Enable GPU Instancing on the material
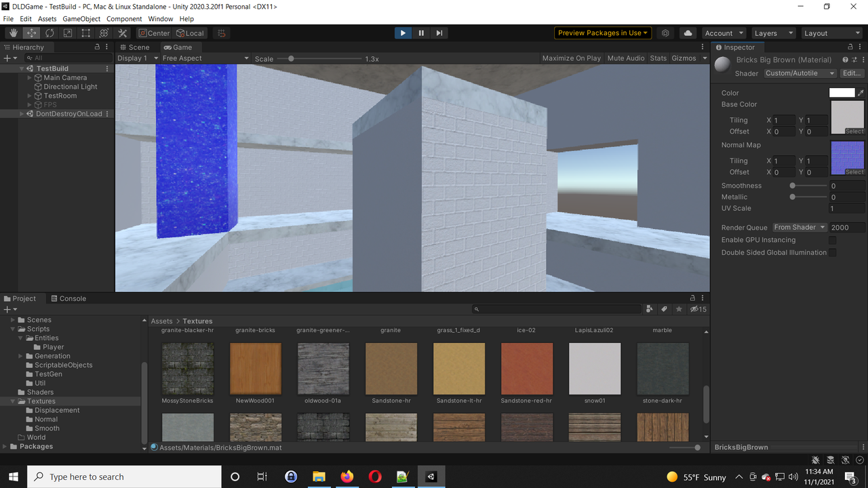 (x=833, y=239)
